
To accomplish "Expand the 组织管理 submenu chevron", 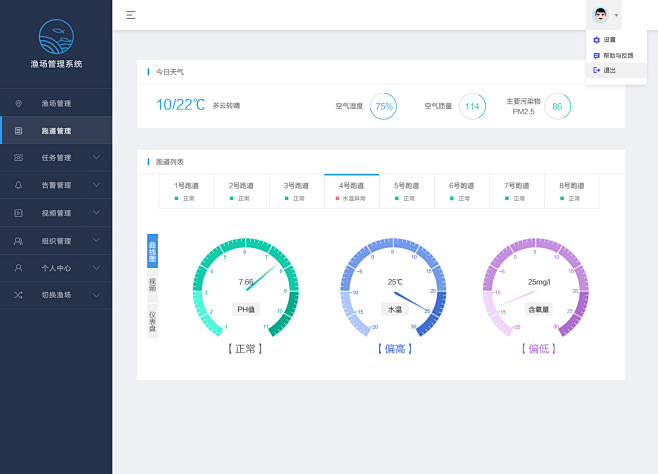I will click(97, 241).
